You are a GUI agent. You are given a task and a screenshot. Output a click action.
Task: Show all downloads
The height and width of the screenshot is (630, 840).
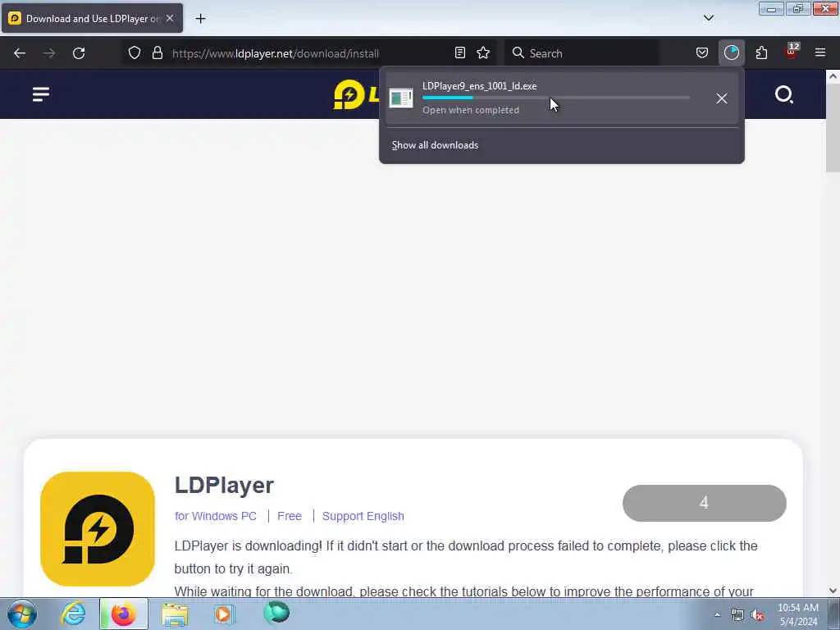click(x=435, y=145)
